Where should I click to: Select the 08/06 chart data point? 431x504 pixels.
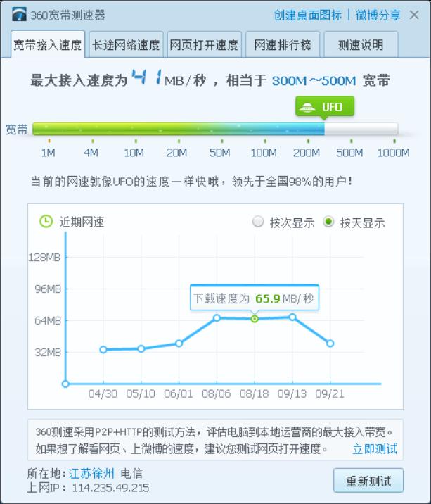pyautogui.click(x=217, y=318)
